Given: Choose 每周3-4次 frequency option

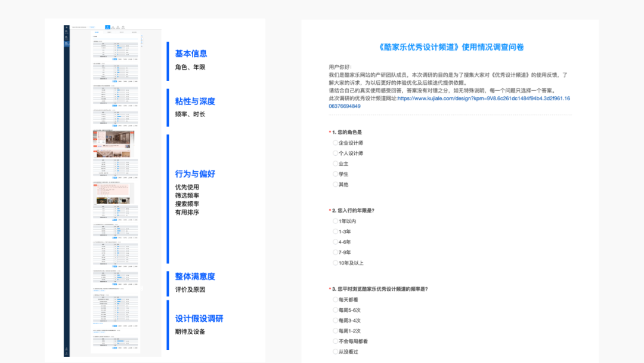Looking at the screenshot, I should point(336,321).
